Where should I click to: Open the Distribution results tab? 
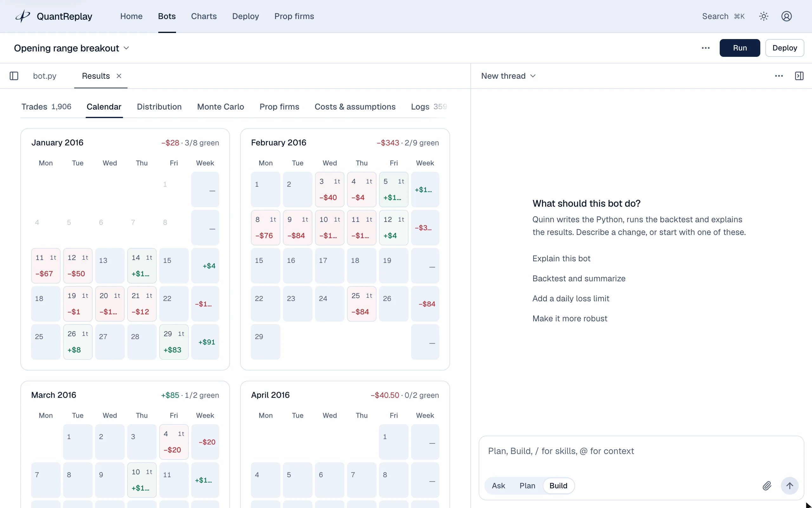point(159,106)
